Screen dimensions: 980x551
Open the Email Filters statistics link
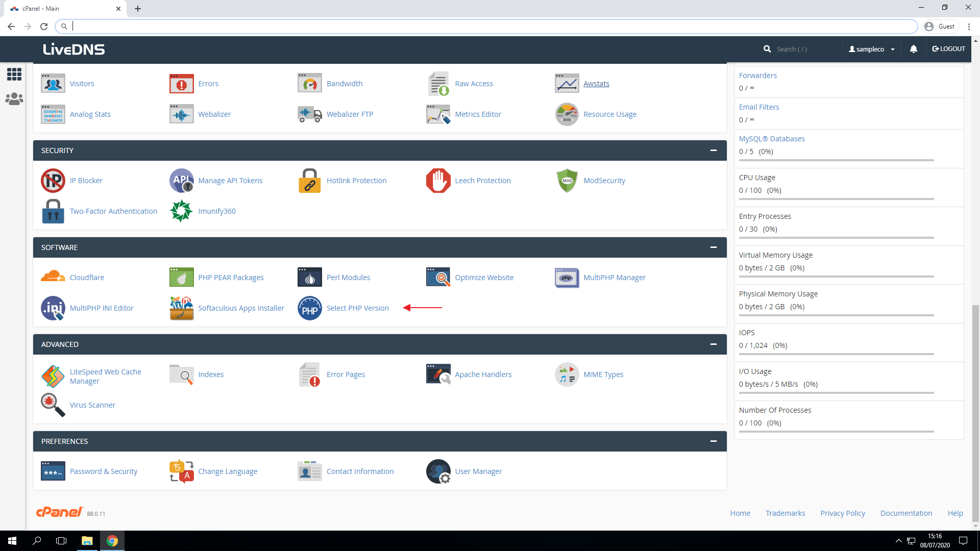tap(759, 107)
